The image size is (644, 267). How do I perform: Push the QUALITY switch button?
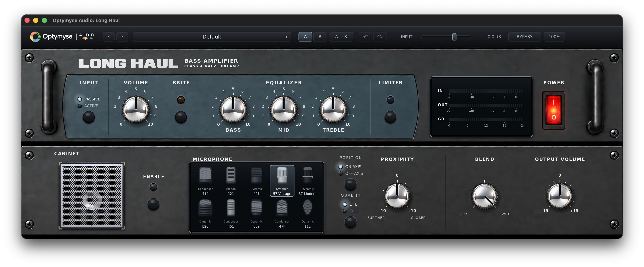pyautogui.click(x=350, y=222)
